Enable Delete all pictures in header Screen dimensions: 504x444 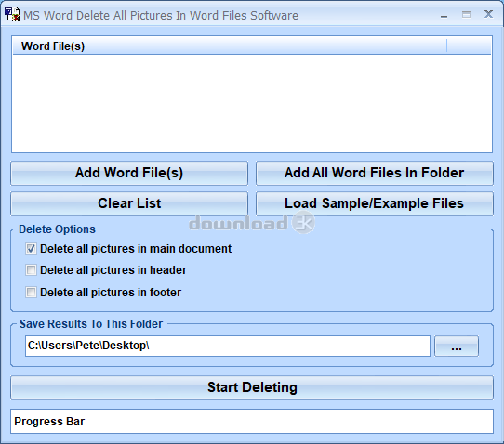[x=32, y=270]
